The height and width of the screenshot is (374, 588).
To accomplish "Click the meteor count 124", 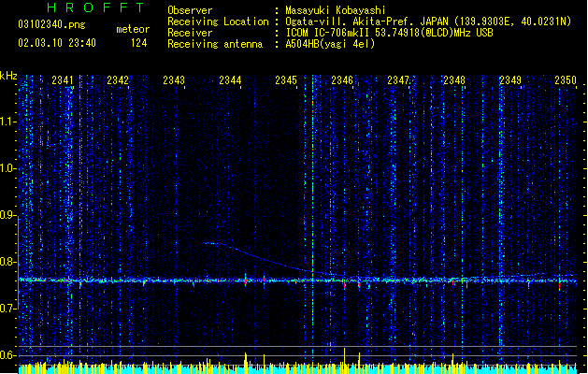I will [138, 43].
